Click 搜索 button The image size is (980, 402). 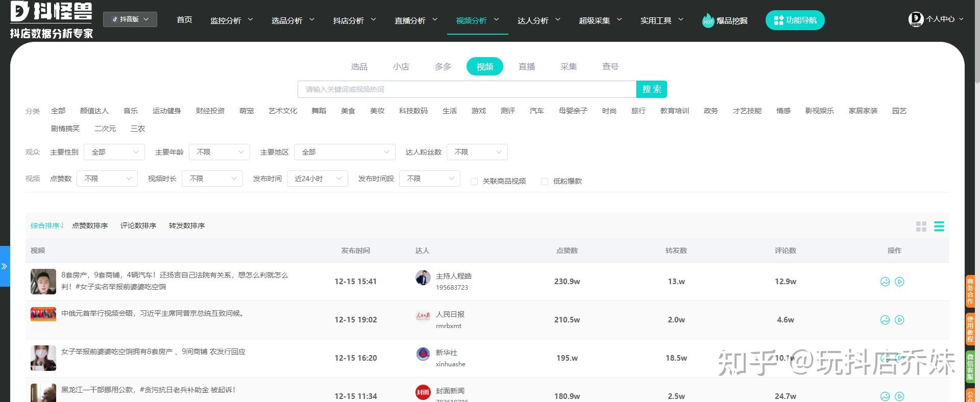coord(652,89)
